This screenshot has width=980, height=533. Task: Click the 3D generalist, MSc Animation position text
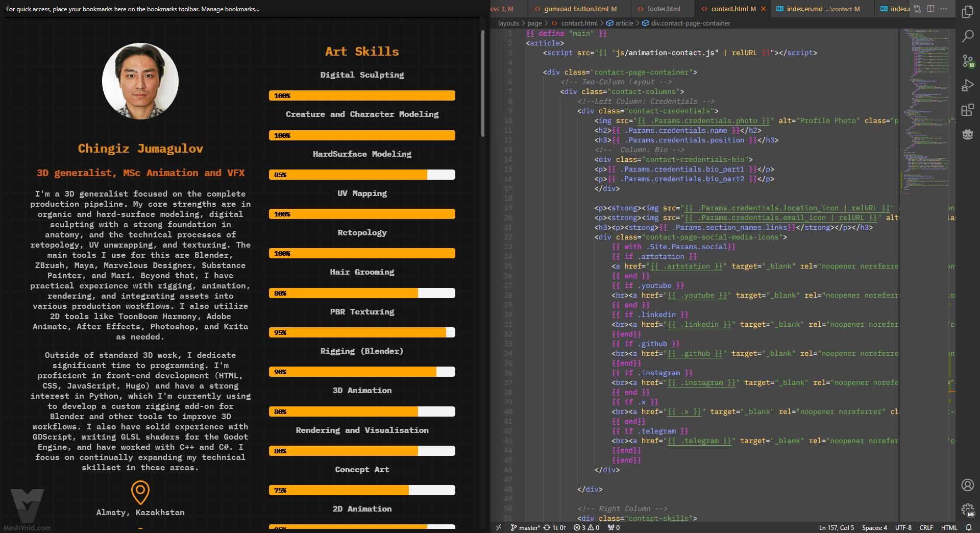pyautogui.click(x=140, y=173)
